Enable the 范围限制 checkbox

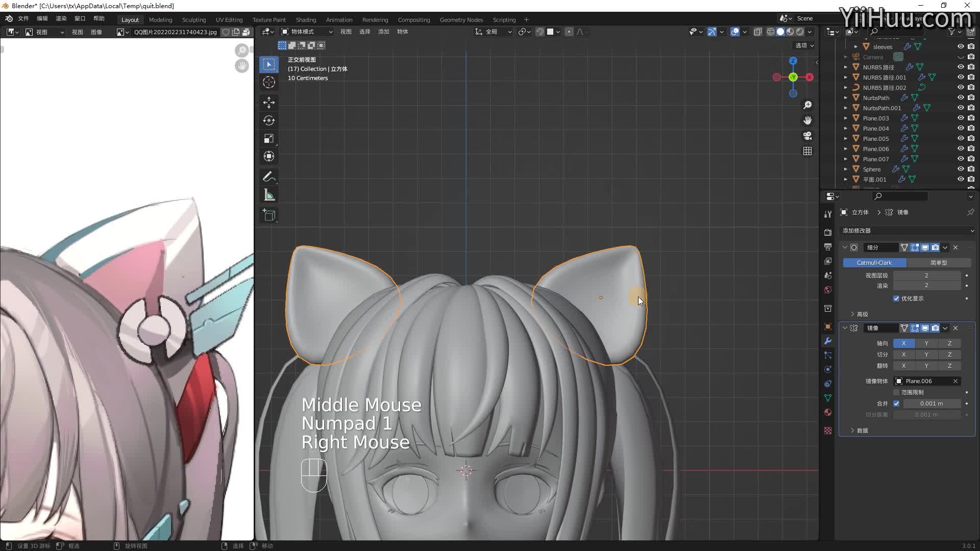pos(896,392)
